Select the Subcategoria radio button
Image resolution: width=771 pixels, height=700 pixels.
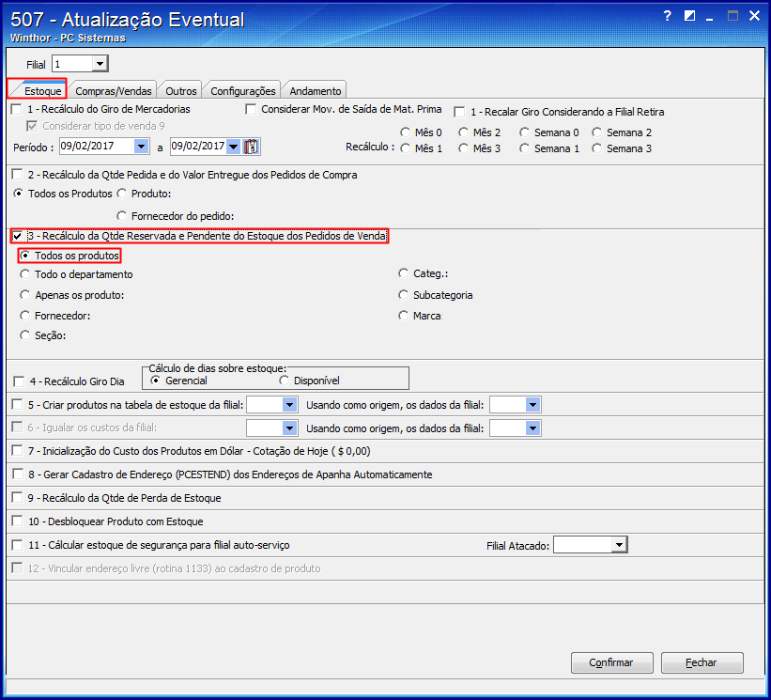(403, 295)
